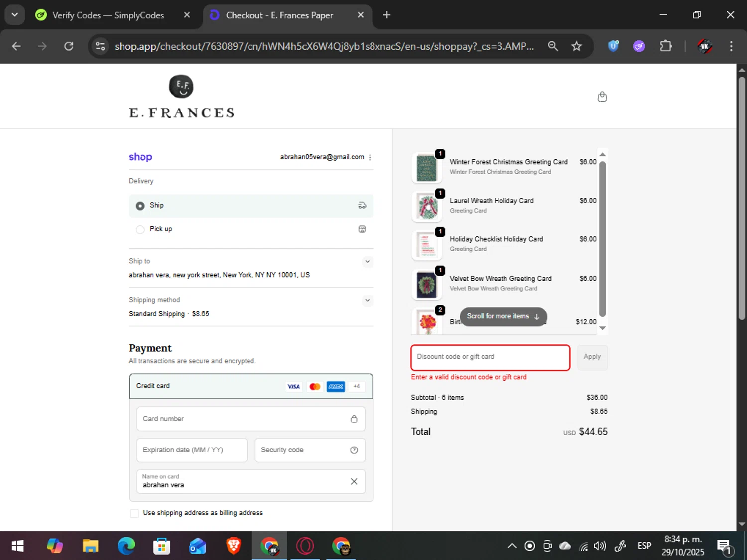Launch Brave browser from taskbar
Screen dimensions: 747x560
[x=233, y=546]
